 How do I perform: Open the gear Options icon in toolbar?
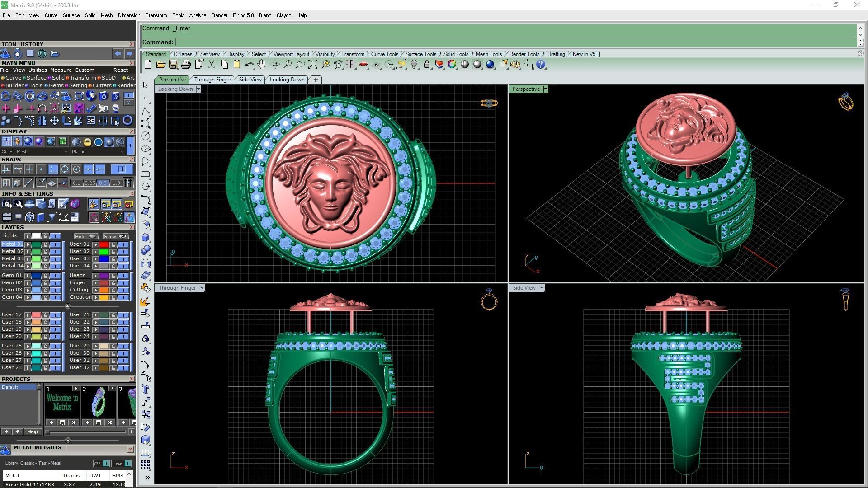pos(515,65)
